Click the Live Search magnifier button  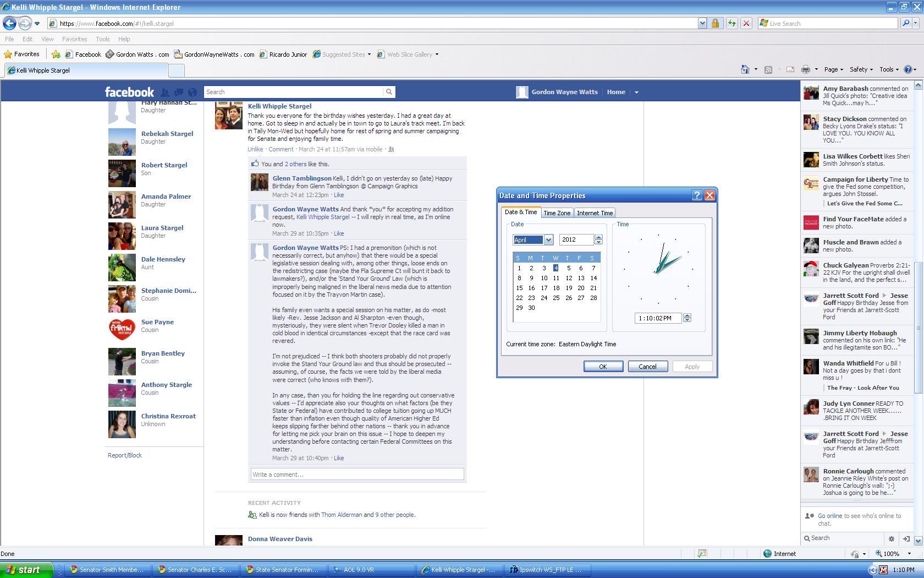[906, 23]
